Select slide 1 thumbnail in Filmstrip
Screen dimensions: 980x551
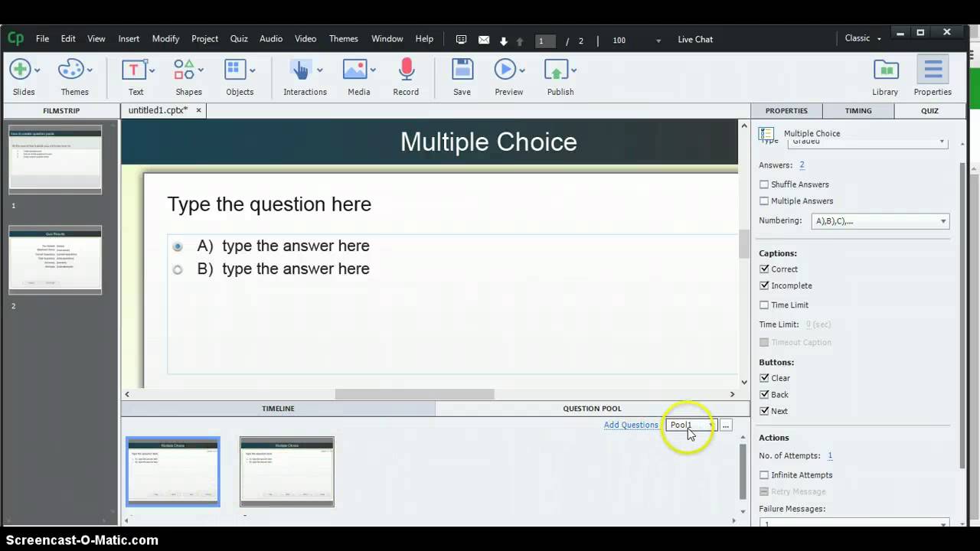coord(55,159)
